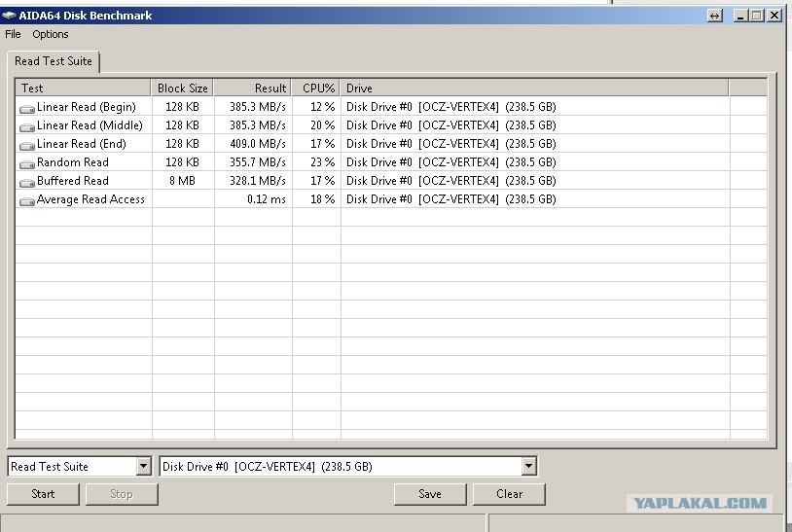Open the File menu

(13, 34)
